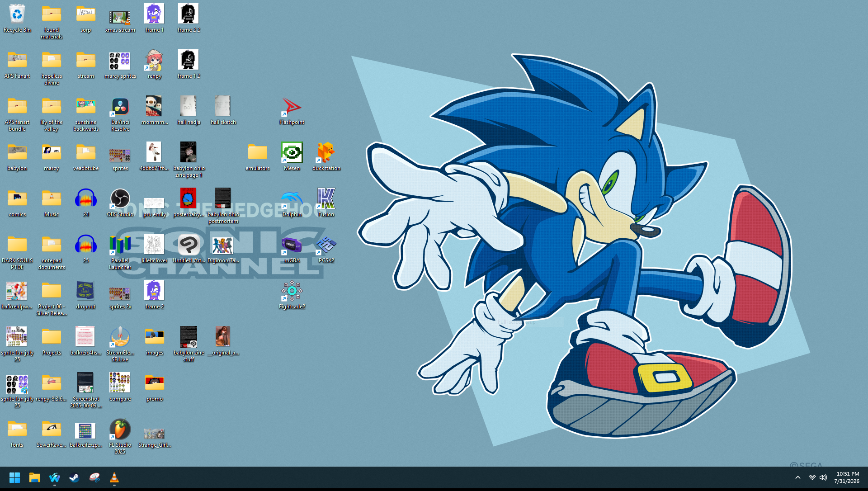Open the sunshine backwards folder
This screenshot has width=868, height=491.
pos(86,113)
